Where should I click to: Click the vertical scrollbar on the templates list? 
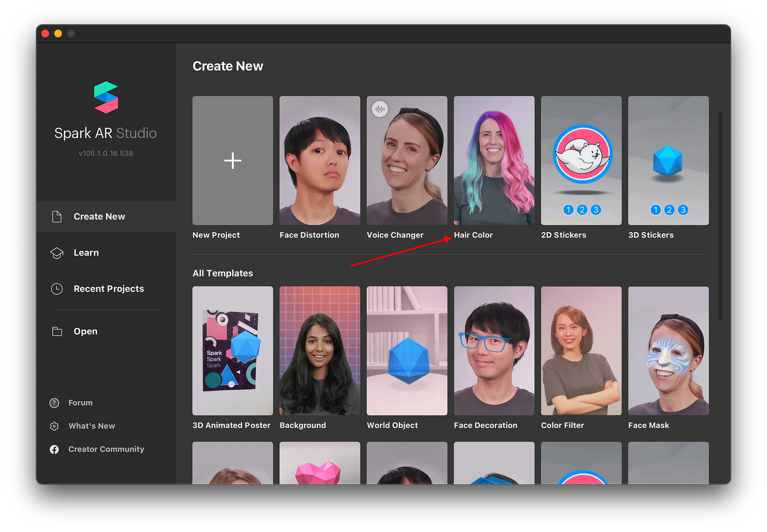(x=720, y=216)
